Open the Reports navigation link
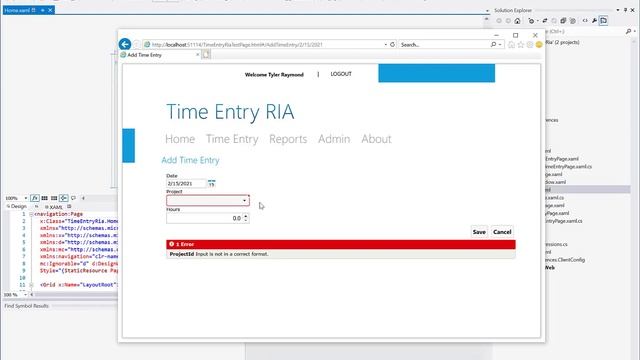Viewport: 640px width, 360px height. [x=288, y=139]
